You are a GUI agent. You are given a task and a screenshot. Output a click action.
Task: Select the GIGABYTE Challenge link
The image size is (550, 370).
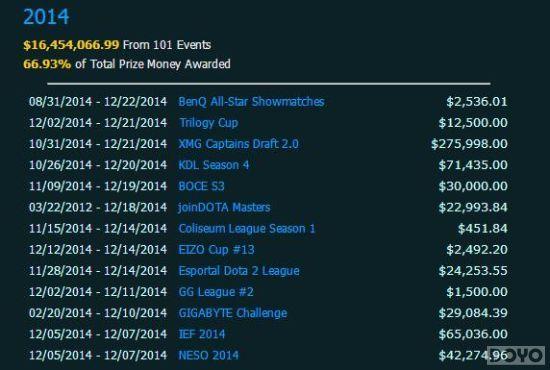(x=233, y=313)
